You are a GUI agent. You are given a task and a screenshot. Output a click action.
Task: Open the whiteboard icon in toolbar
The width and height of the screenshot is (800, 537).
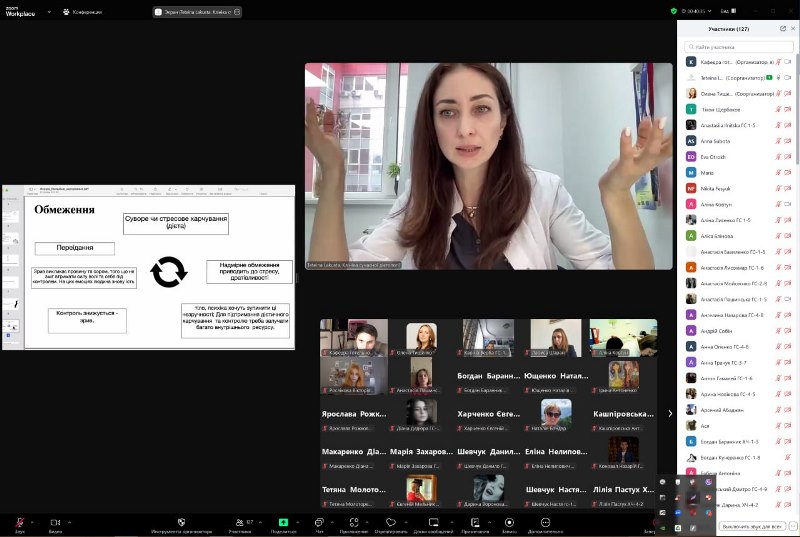[x=433, y=522]
